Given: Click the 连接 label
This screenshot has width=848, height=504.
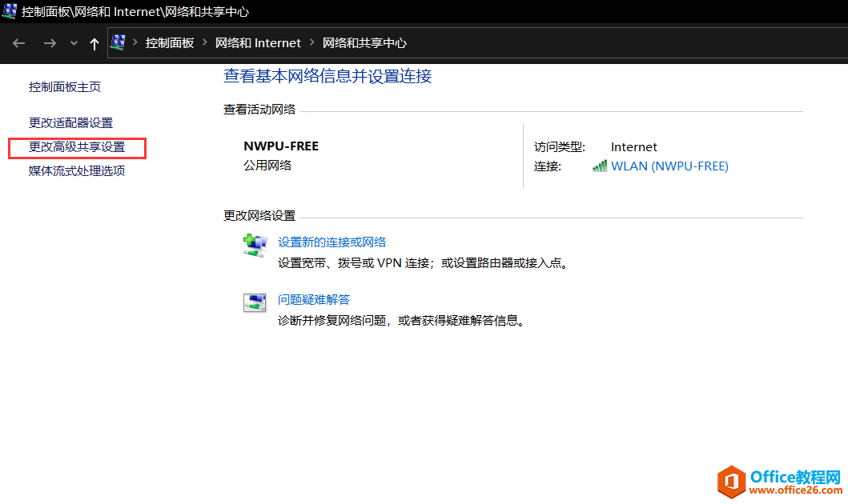Looking at the screenshot, I should 547,166.
